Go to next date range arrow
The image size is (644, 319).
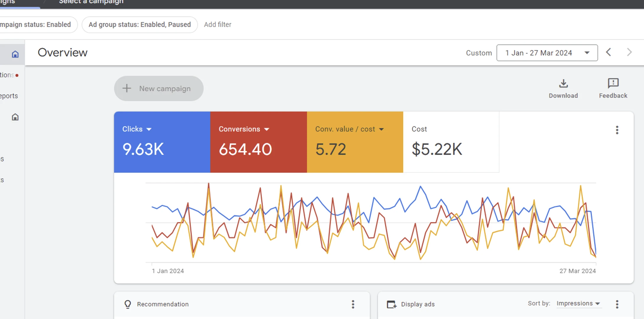coord(629,53)
